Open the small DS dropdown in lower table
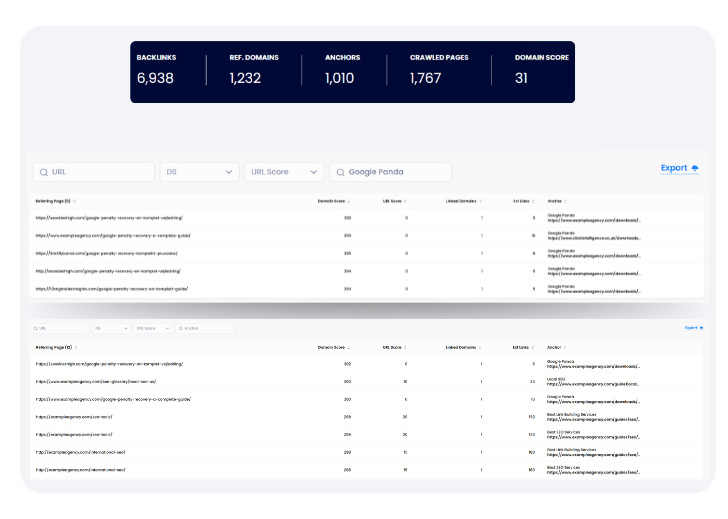728x519 pixels. tap(110, 328)
